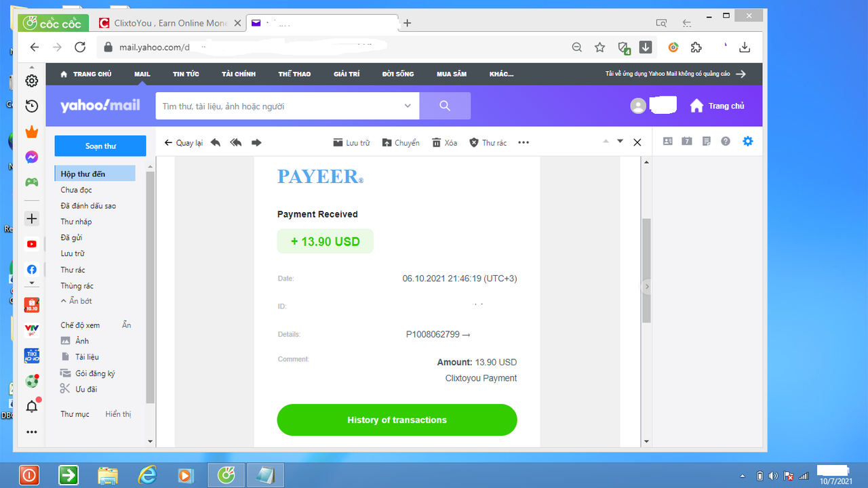Image resolution: width=868 pixels, height=488 pixels.
Task: Open Đã gửi sent folder
Action: click(x=71, y=237)
